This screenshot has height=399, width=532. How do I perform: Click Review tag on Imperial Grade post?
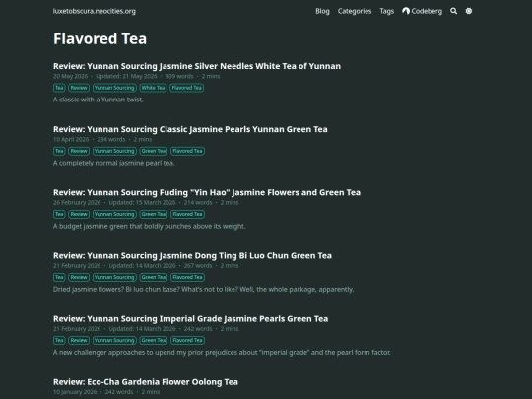click(79, 340)
